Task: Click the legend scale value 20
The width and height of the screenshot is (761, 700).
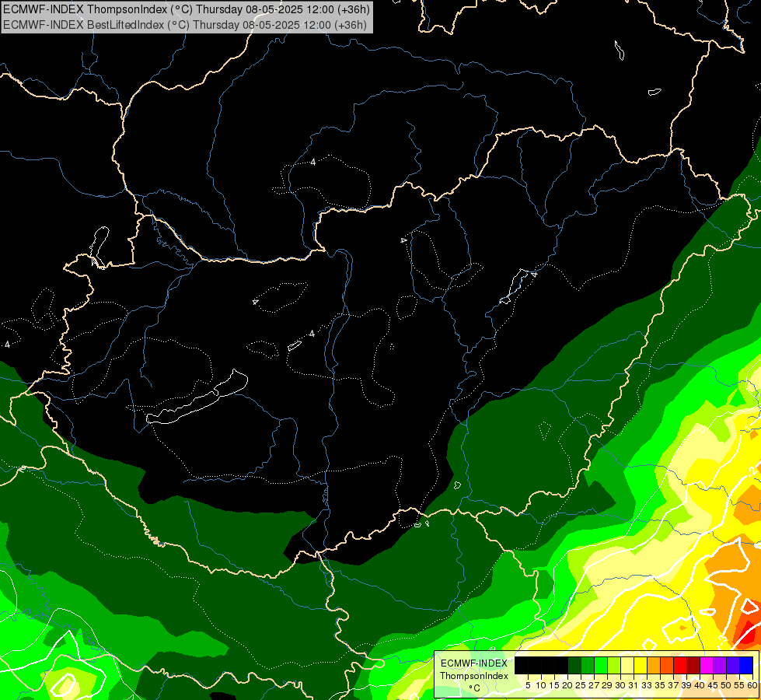Action: tap(568, 685)
